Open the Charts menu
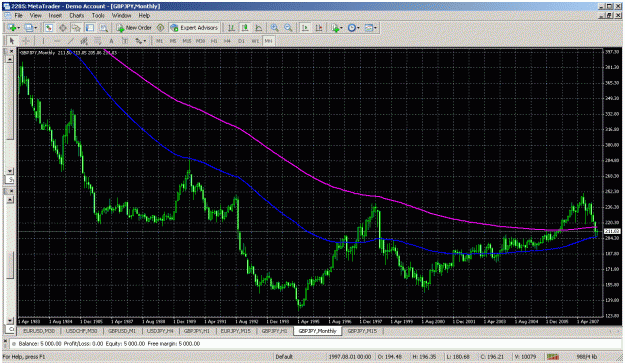The image size is (625, 363). coord(77,15)
